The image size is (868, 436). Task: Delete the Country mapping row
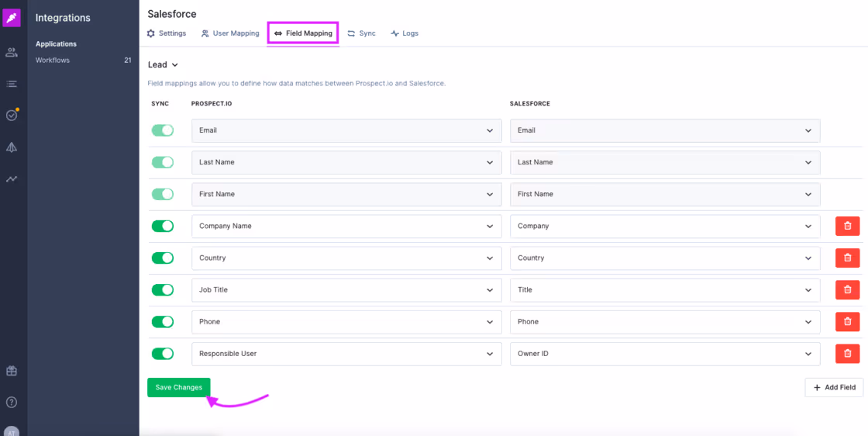tap(847, 258)
